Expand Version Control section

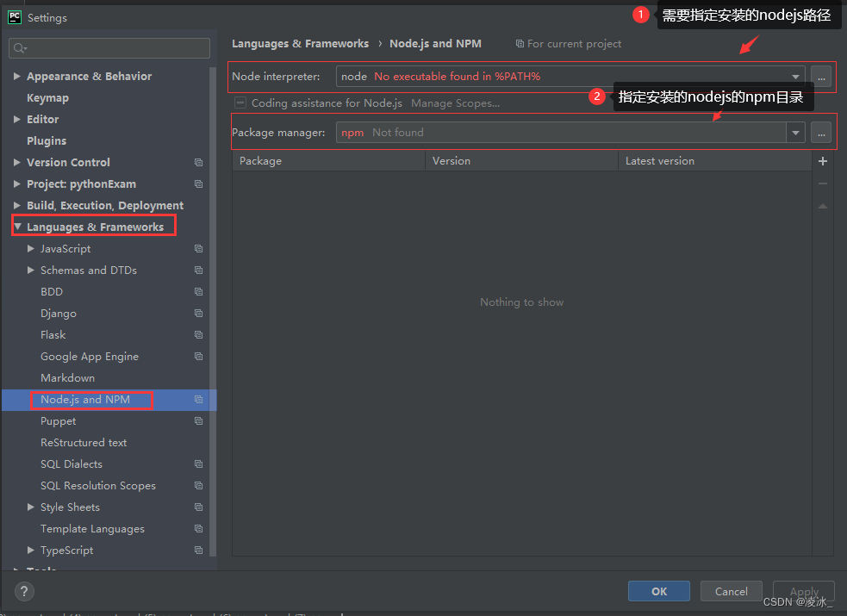point(16,163)
